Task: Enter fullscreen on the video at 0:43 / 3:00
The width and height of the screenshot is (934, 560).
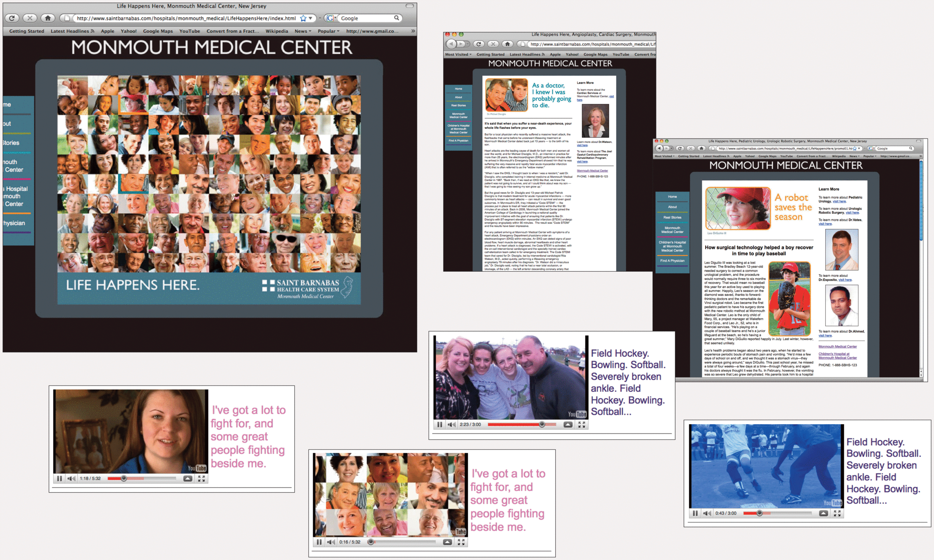Action: click(x=837, y=513)
